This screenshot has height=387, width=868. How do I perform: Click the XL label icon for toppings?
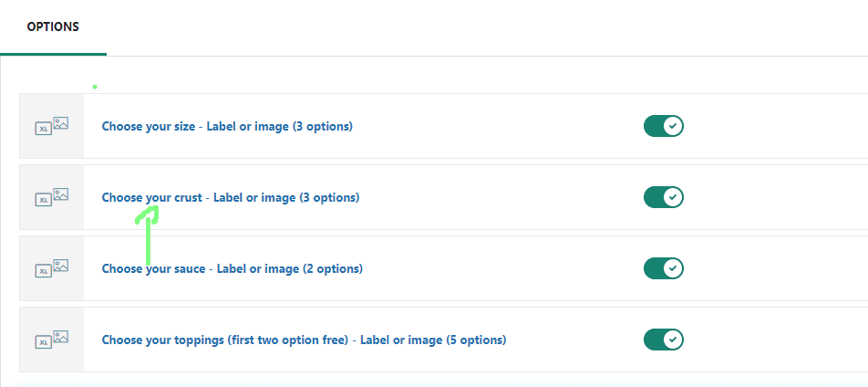43,342
